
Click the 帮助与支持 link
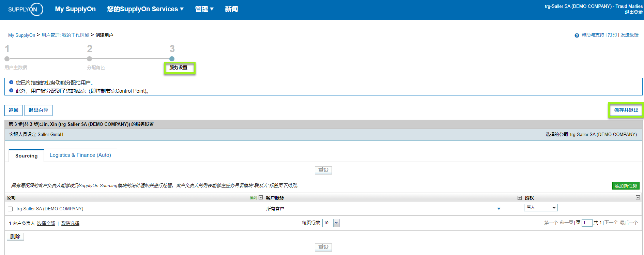coord(593,35)
